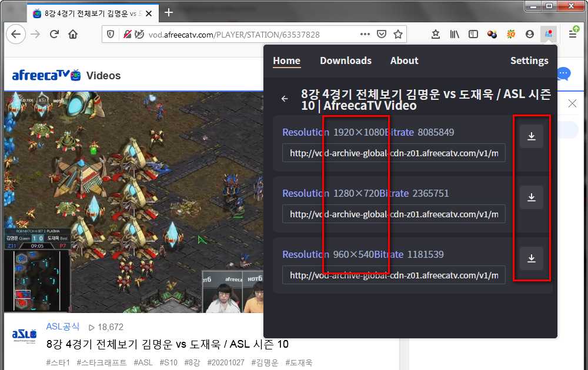The image size is (588, 370).
Task: Click the #김명운 hashtag
Action: tap(265, 362)
